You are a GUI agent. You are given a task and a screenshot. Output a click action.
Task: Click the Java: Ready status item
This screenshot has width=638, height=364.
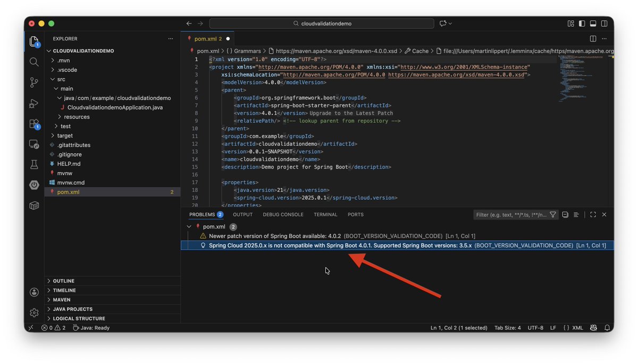pyautogui.click(x=91, y=328)
